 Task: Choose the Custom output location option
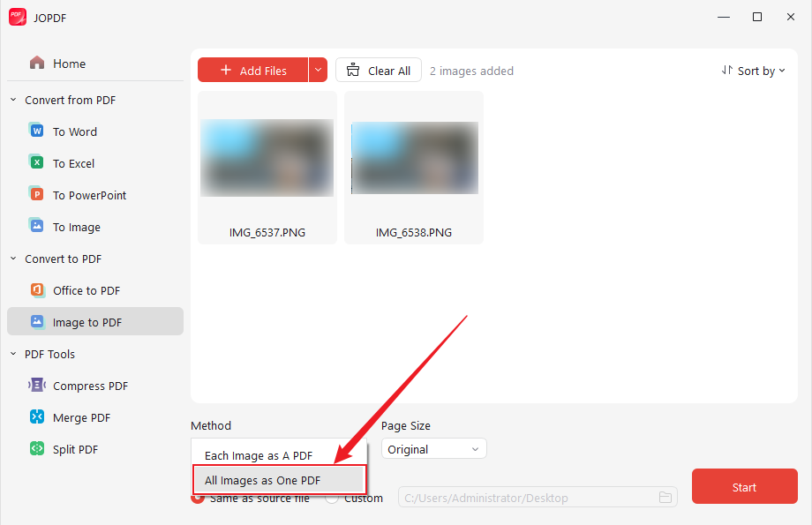332,497
